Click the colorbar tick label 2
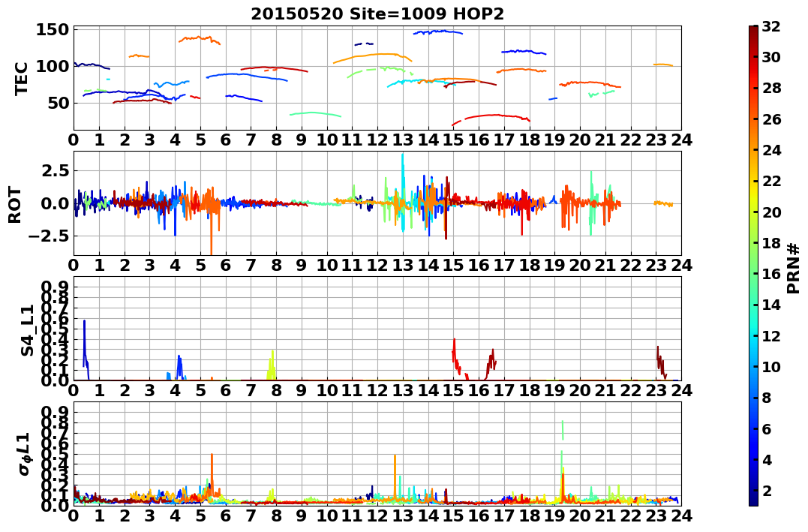This screenshot has height=532, width=808. coord(766,490)
